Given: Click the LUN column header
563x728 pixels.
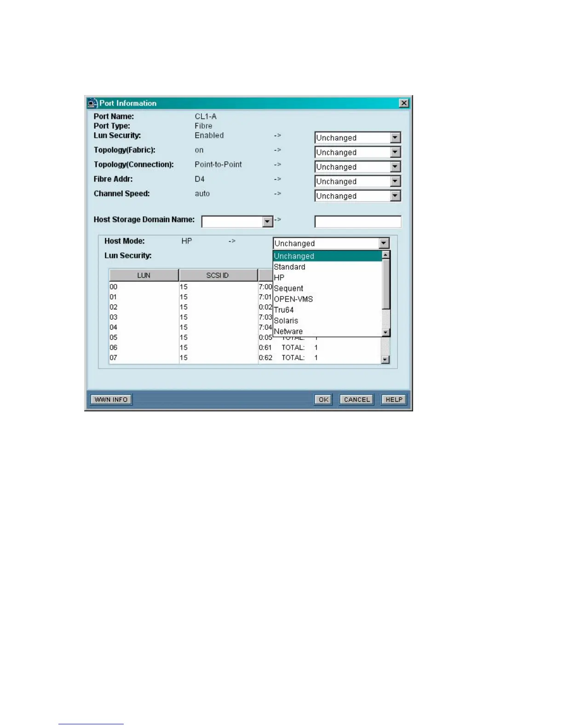Looking at the screenshot, I should pos(144,275).
